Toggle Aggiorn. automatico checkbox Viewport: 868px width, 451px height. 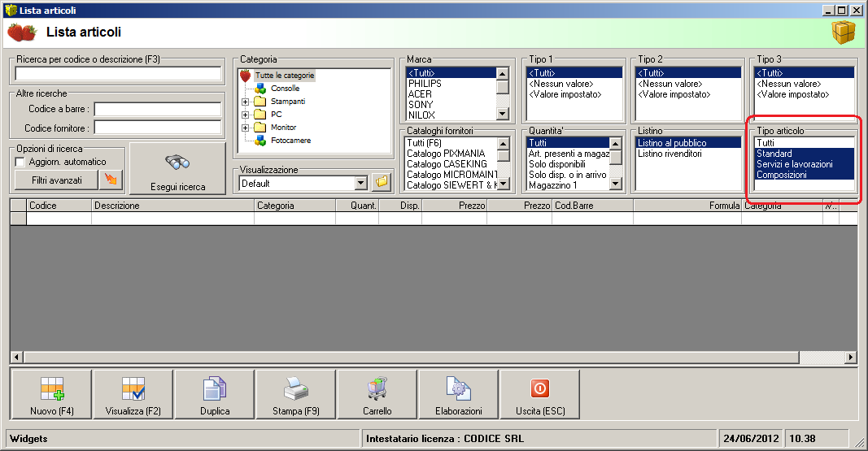[x=20, y=162]
